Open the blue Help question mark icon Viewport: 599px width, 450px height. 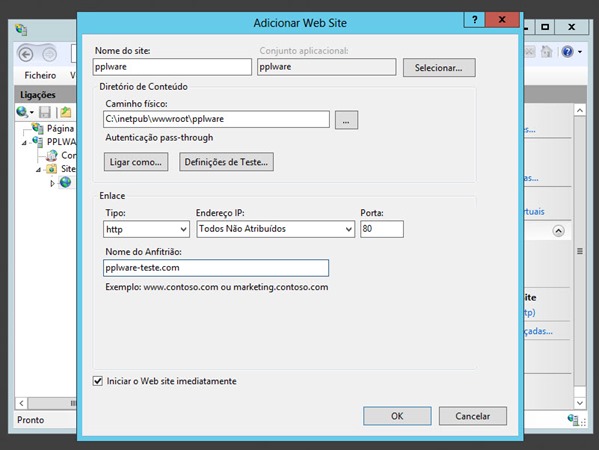click(567, 52)
